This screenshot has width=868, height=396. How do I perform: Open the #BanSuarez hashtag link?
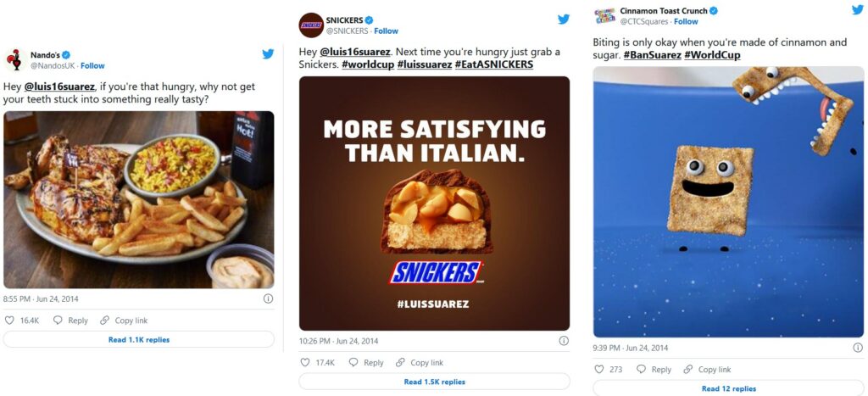pyautogui.click(x=651, y=55)
